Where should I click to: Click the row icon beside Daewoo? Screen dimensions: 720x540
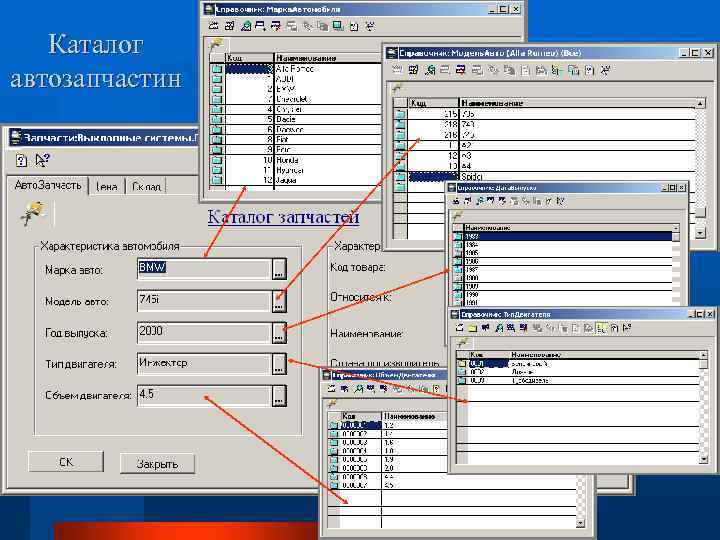[217, 130]
